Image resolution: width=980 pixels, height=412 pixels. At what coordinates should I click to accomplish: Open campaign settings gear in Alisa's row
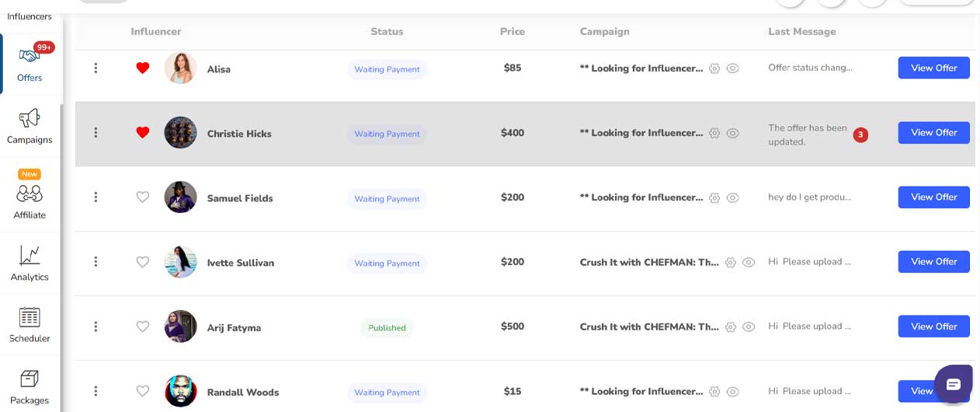click(714, 68)
